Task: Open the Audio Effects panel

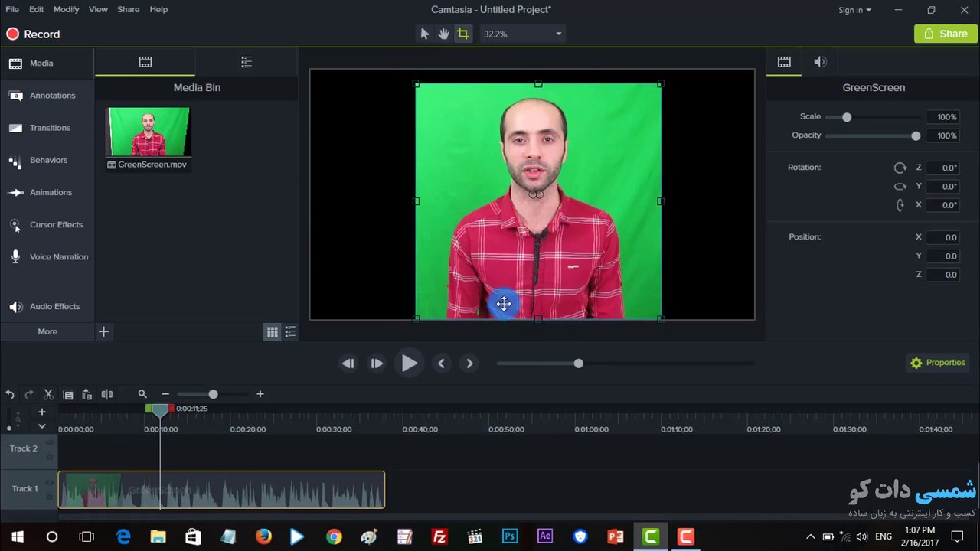Action: (x=47, y=306)
